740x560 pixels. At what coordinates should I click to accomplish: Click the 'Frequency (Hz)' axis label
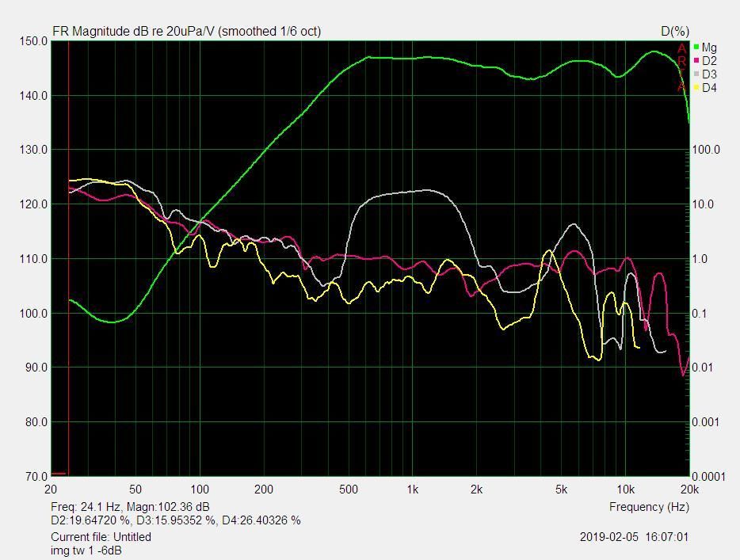coord(649,507)
